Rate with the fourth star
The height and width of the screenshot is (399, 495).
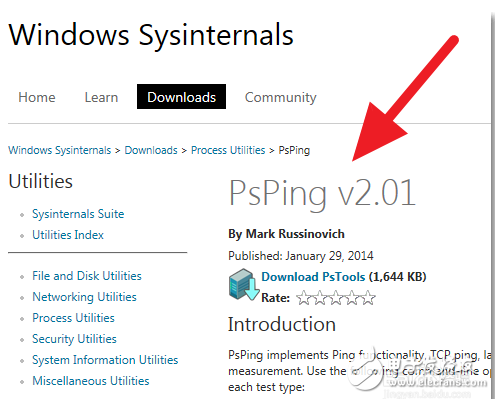tap(352, 298)
